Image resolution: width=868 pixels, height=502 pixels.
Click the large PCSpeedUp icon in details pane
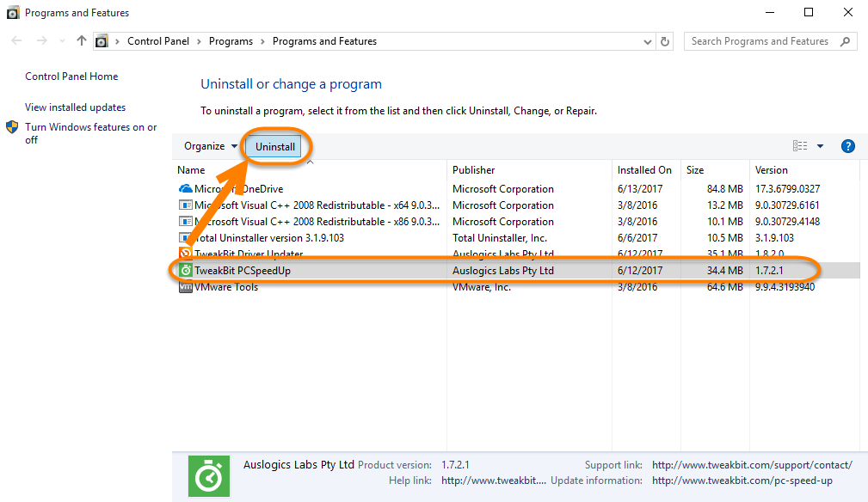click(x=209, y=476)
